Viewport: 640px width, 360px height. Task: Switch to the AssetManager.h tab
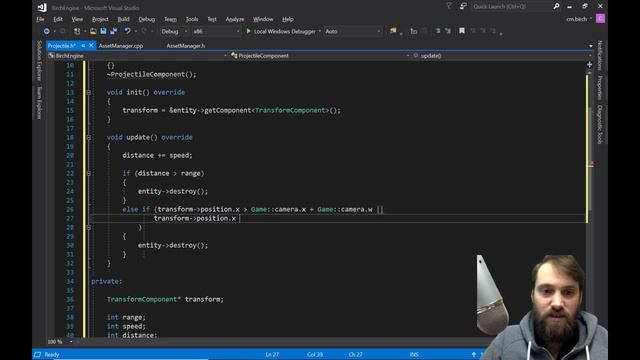pyautogui.click(x=186, y=46)
